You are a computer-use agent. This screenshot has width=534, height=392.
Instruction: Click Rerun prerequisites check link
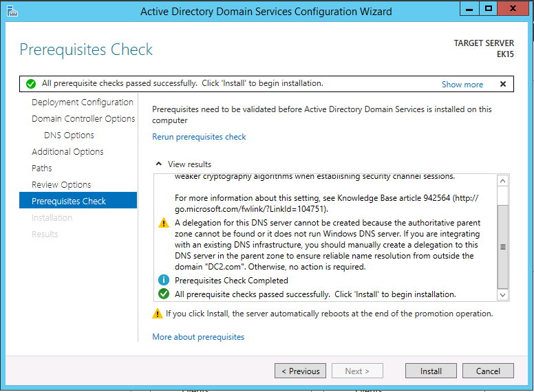click(x=199, y=137)
